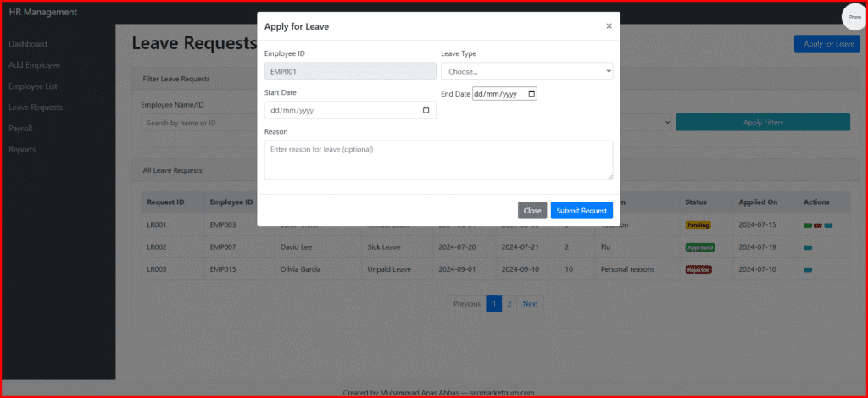Click the gray Close button in dialog
868x398 pixels.
(x=532, y=210)
